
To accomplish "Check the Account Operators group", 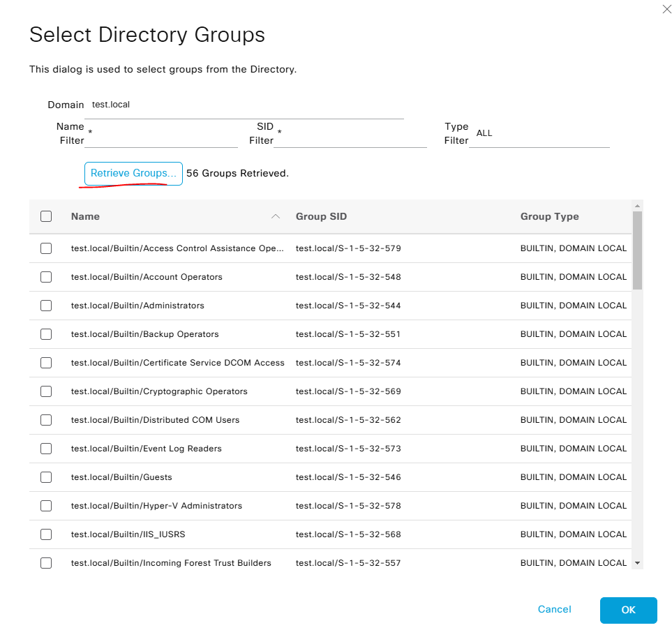I will pyautogui.click(x=46, y=277).
